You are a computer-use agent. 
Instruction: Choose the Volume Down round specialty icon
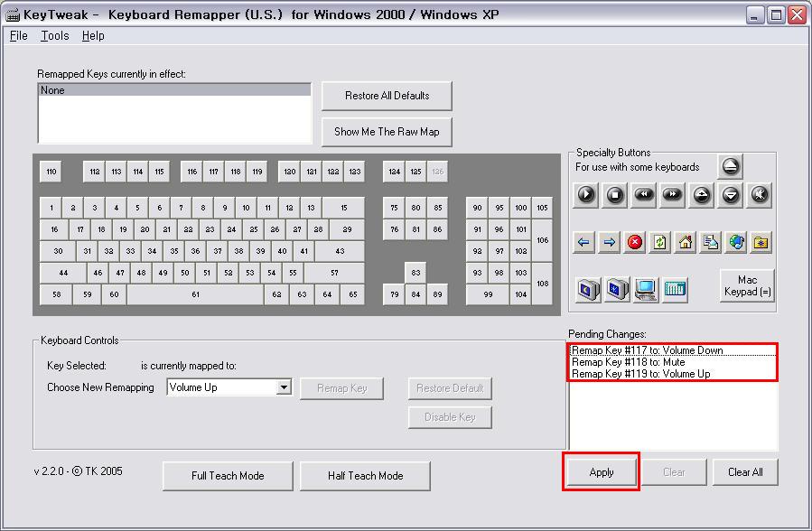pos(730,195)
